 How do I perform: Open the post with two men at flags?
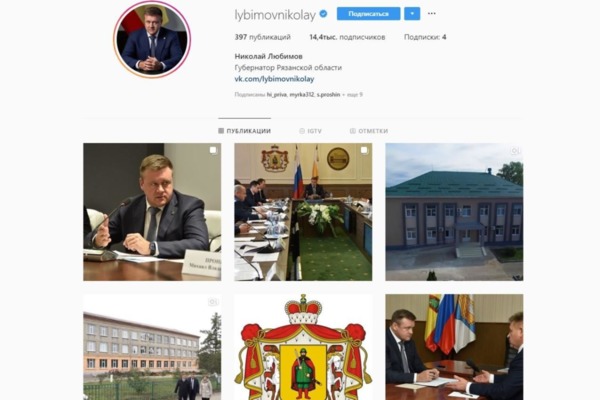pyautogui.click(x=454, y=347)
